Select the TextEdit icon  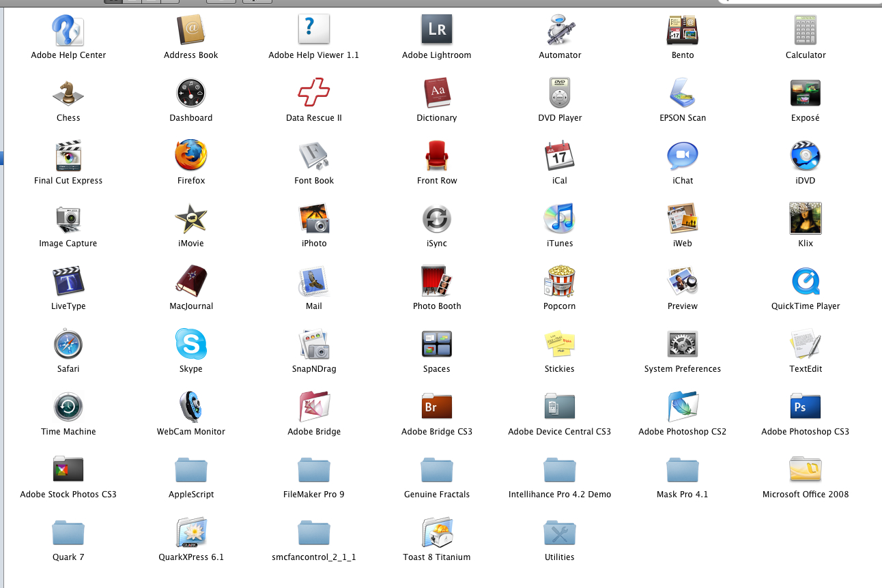point(806,344)
